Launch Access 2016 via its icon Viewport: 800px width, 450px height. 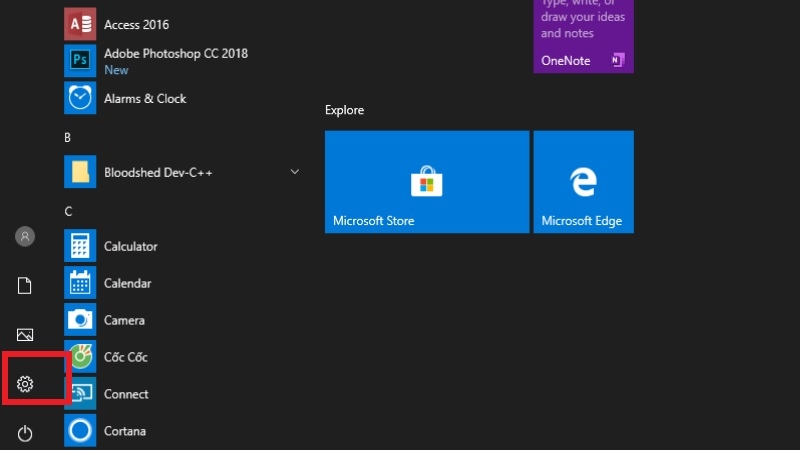tap(80, 24)
